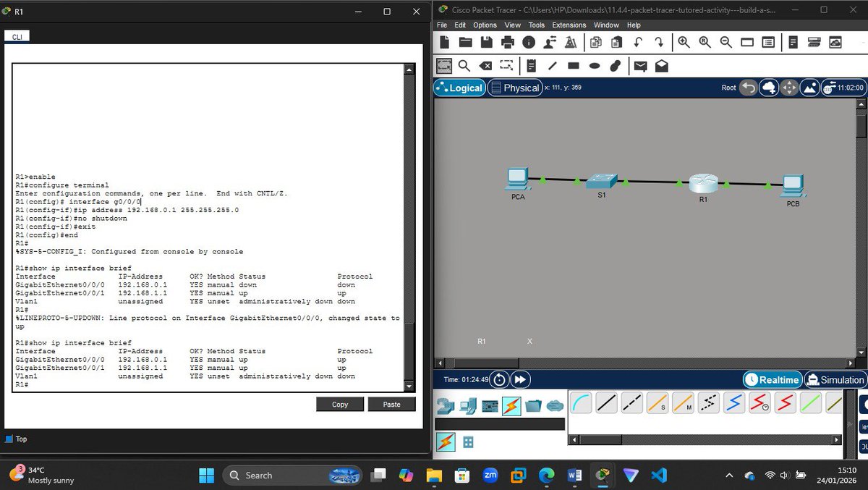
Task: Save the network with the floppy icon
Action: 487,43
